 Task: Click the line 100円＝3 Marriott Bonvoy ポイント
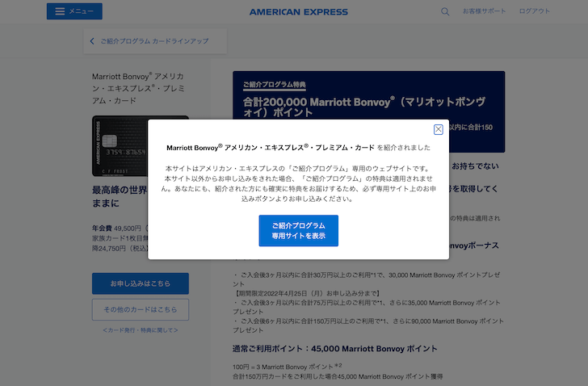(x=287, y=367)
